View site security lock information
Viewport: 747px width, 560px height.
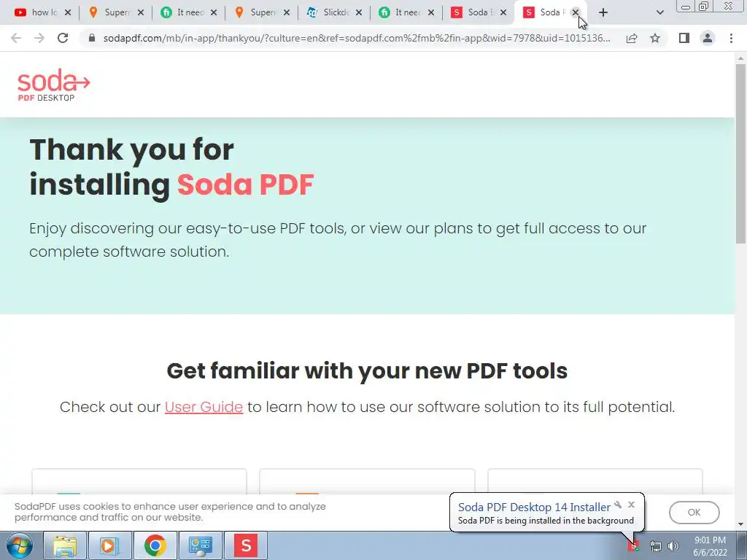(x=92, y=38)
